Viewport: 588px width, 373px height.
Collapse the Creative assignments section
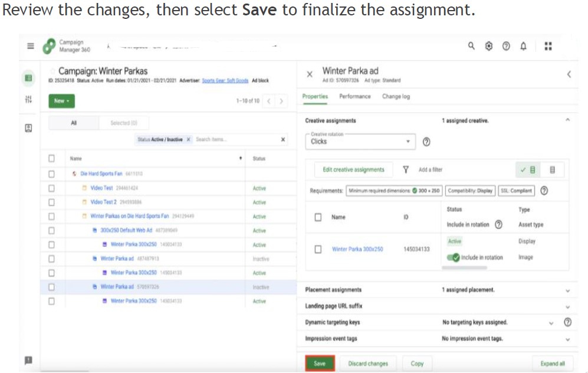(x=567, y=120)
